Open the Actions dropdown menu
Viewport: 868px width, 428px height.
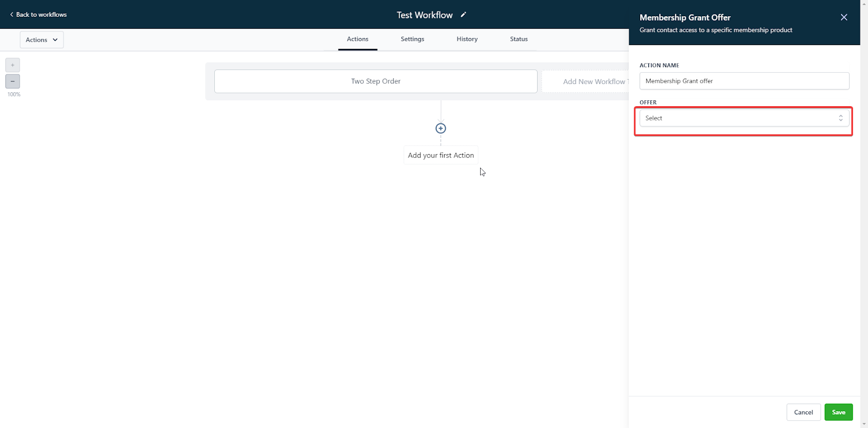[x=42, y=40]
